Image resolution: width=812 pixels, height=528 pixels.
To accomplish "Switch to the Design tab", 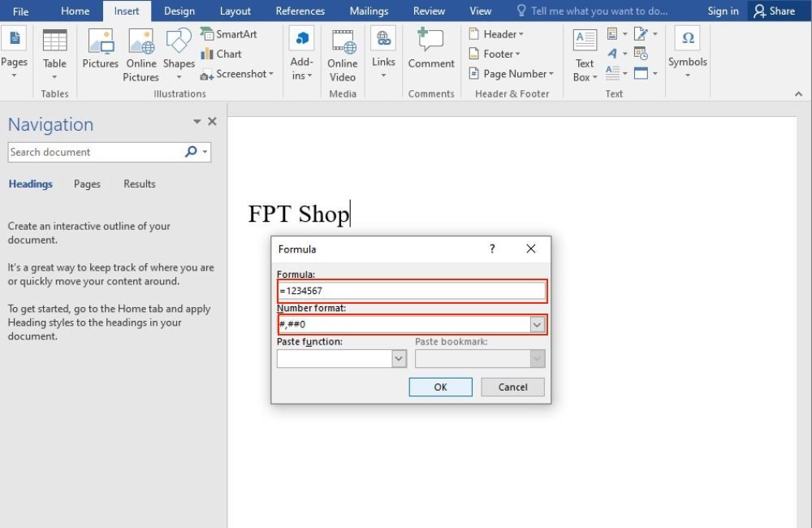I will 179,11.
